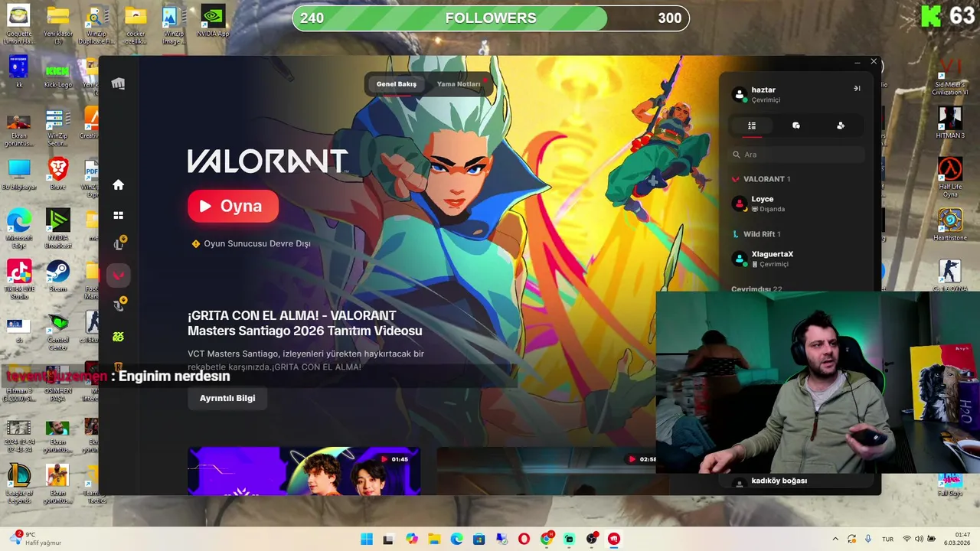Select League of Legends icon in Riot sidebar
Image resolution: width=980 pixels, height=551 pixels.
[x=119, y=244]
